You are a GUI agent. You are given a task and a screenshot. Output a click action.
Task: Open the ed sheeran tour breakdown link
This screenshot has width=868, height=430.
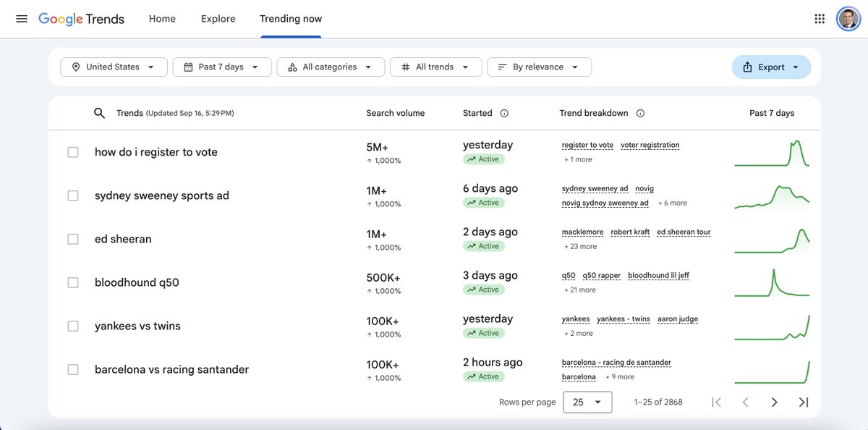click(x=684, y=232)
